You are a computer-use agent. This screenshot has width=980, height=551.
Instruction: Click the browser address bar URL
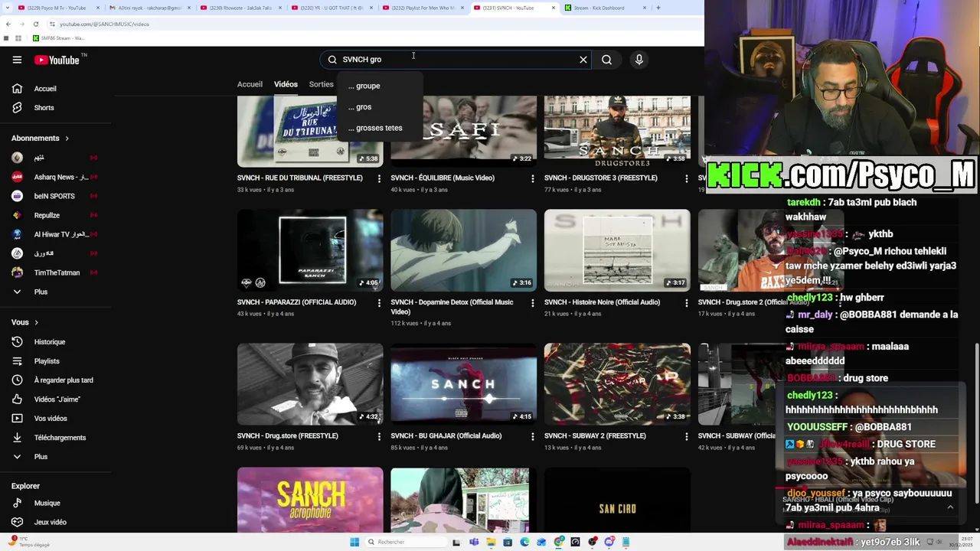tap(104, 24)
